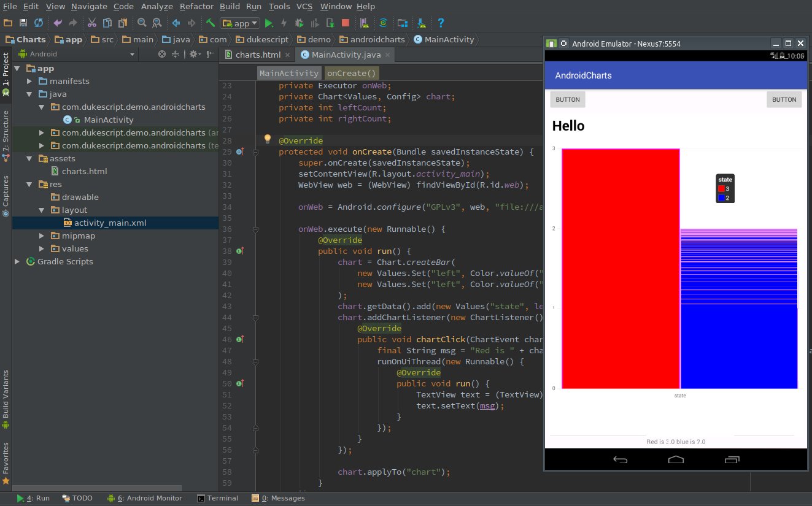Debug the app with the bug icon

300,23
